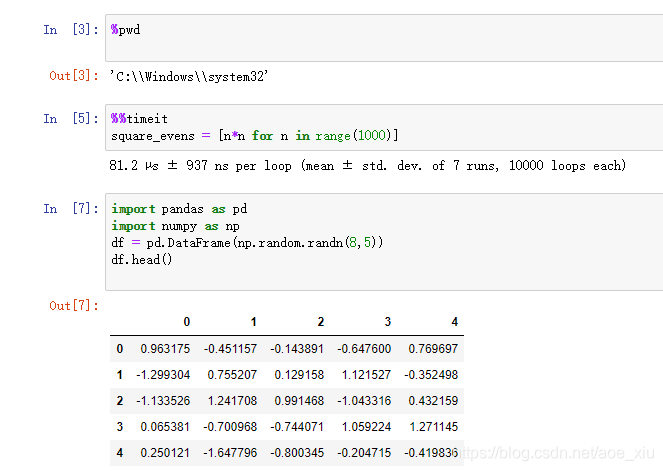Click the 'import numpy as np' line
The height and width of the screenshot is (471, 663).
[x=175, y=226]
